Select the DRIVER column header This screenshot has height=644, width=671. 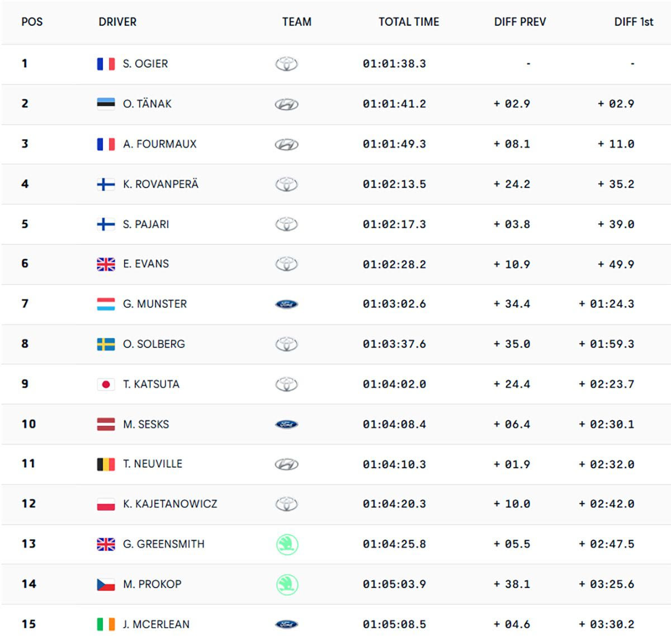tap(117, 22)
